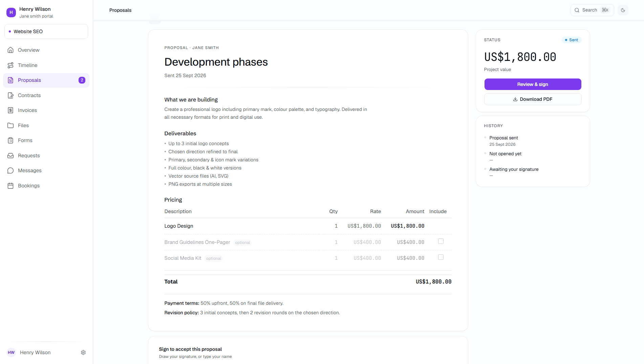This screenshot has width=644, height=364.
Task: Click the Download PDF button
Action: pyautogui.click(x=533, y=99)
